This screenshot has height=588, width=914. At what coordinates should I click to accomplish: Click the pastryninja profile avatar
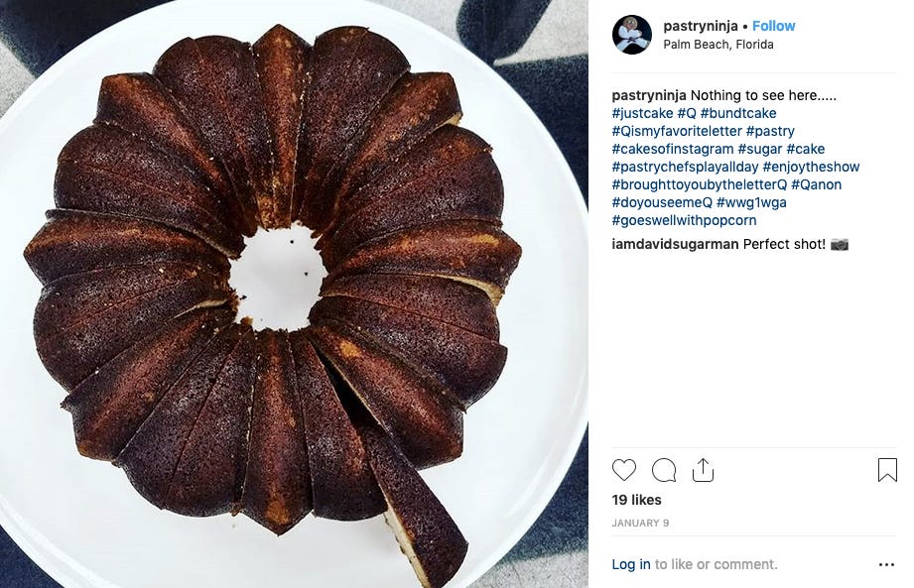632,35
